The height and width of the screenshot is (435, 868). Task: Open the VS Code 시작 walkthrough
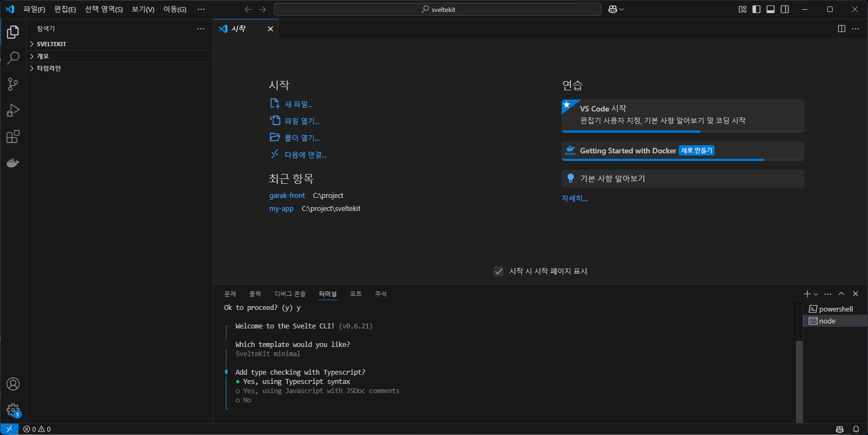(x=682, y=116)
